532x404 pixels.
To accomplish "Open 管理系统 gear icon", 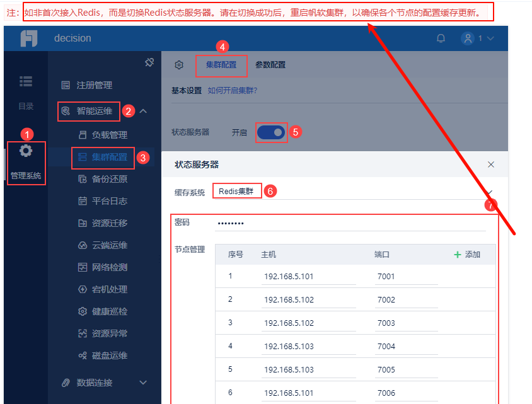I will tap(26, 151).
